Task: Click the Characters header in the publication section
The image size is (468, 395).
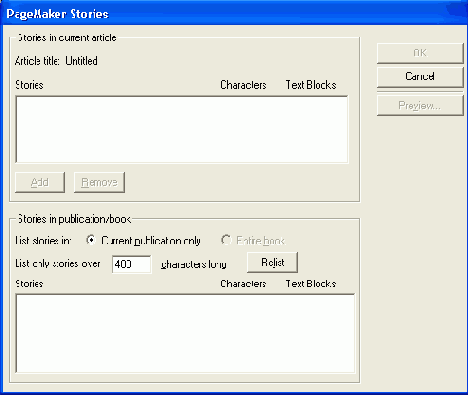Action: pos(243,284)
